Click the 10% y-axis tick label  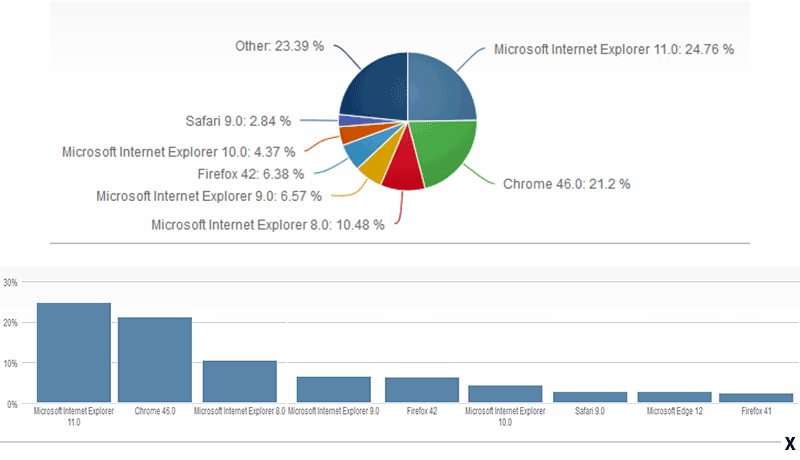click(10, 364)
